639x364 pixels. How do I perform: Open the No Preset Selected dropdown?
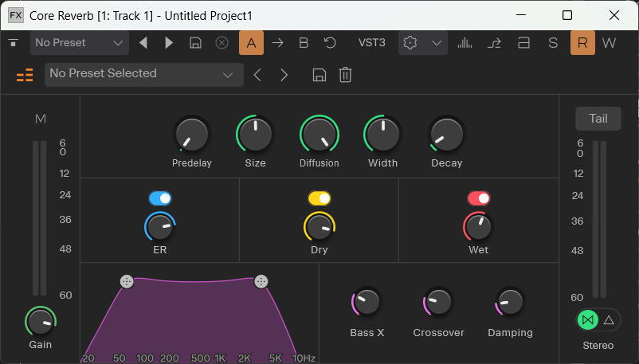coord(144,74)
